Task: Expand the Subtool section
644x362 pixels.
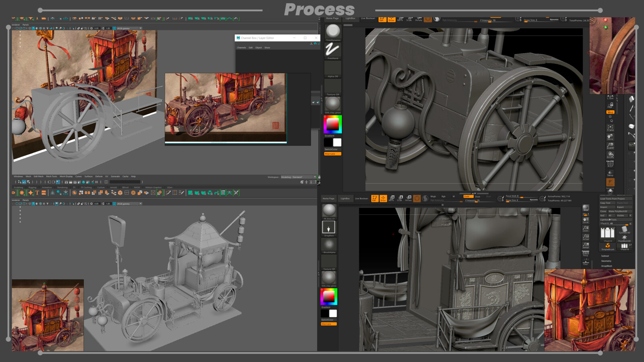Action: (x=605, y=256)
